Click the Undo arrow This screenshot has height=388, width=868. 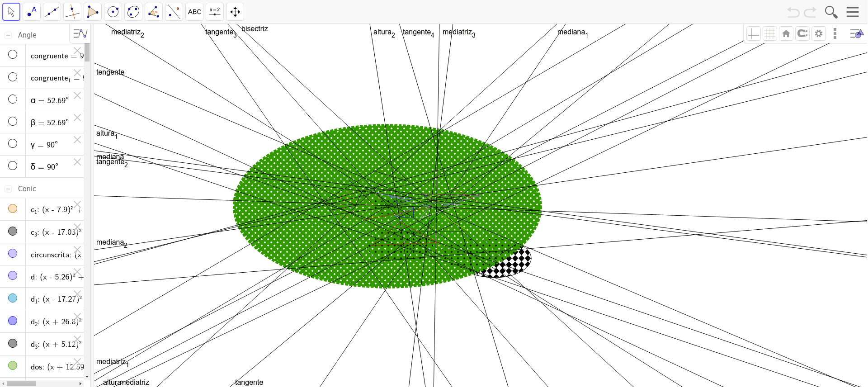793,12
